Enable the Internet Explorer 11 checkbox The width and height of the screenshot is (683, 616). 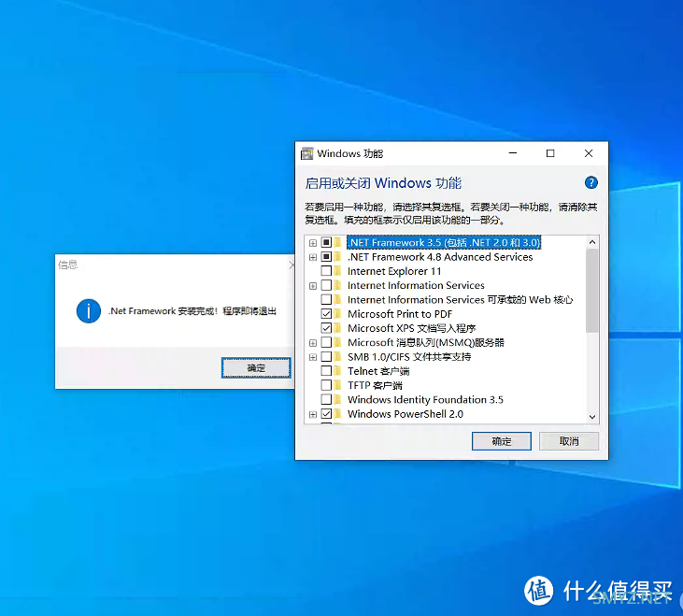[x=326, y=271]
